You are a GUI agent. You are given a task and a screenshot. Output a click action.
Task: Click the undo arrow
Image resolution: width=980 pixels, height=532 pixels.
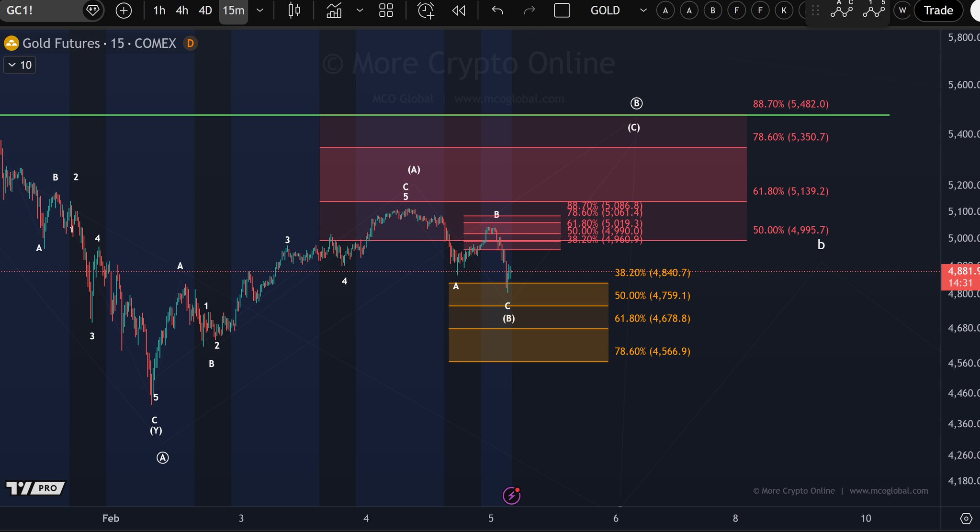[497, 11]
